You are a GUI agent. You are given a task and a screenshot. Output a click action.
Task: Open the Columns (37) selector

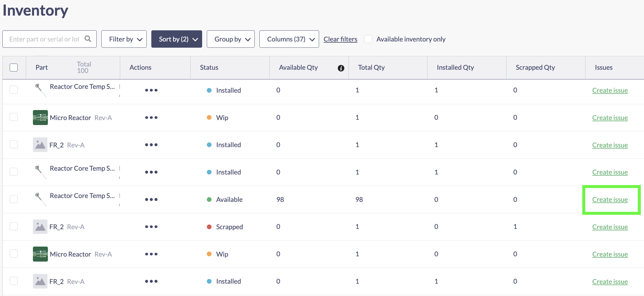click(x=289, y=39)
